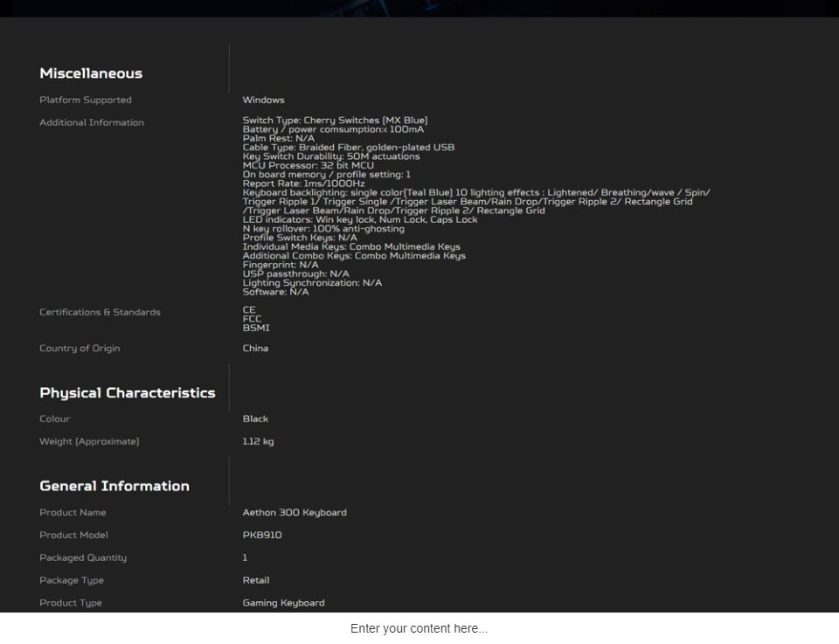Select the 'Product Type' label

[x=71, y=603]
